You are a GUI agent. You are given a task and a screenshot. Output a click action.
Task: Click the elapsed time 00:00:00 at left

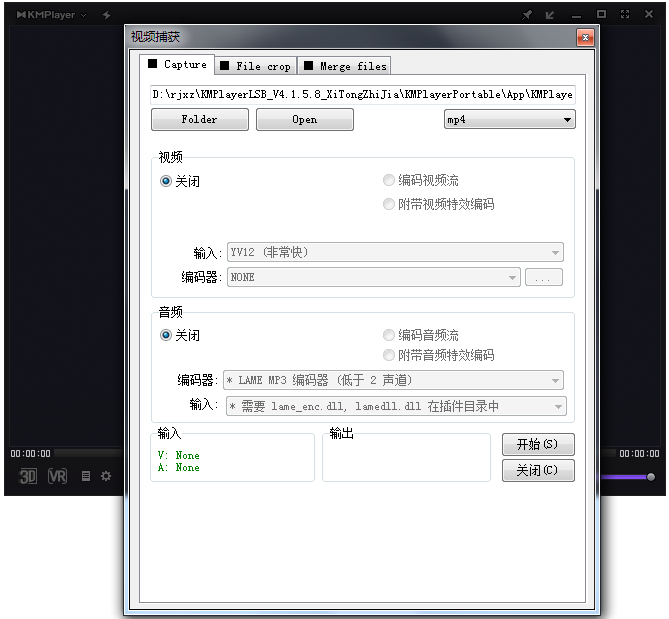pos(30,453)
